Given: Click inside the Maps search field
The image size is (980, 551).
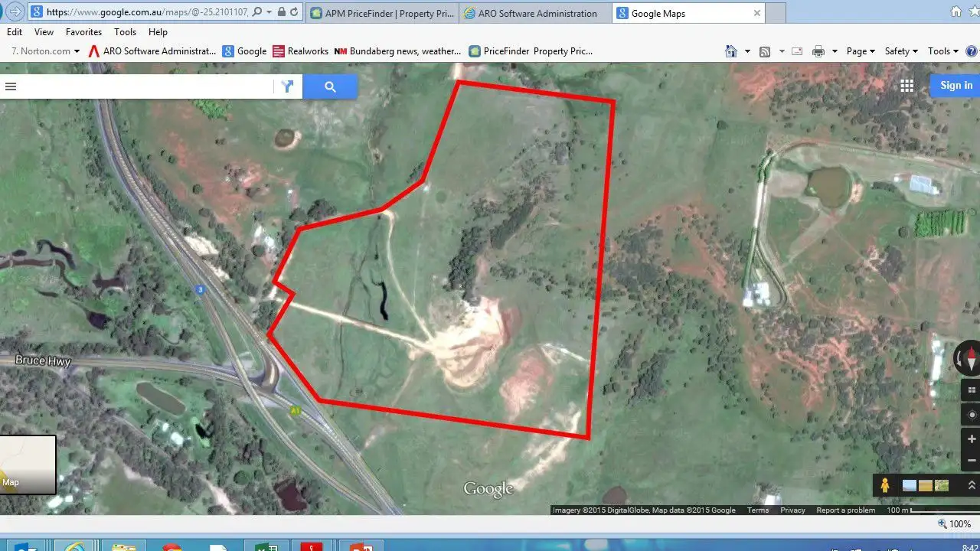Looking at the screenshot, I should 145,86.
